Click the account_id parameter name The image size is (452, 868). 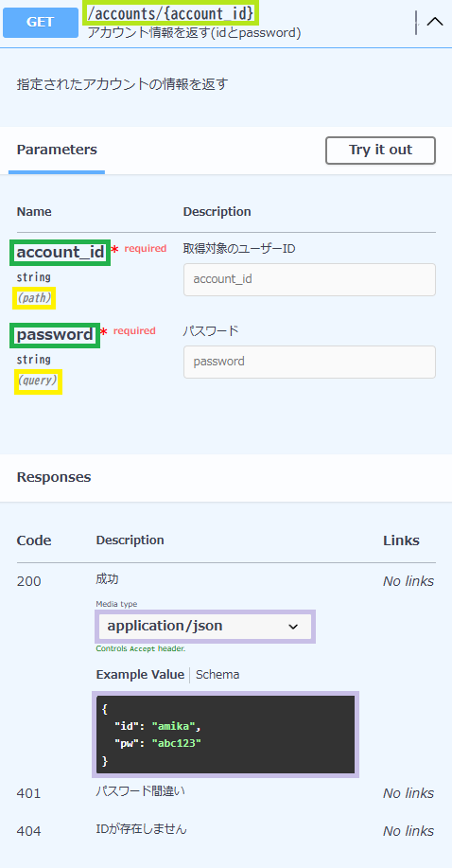[x=61, y=253]
